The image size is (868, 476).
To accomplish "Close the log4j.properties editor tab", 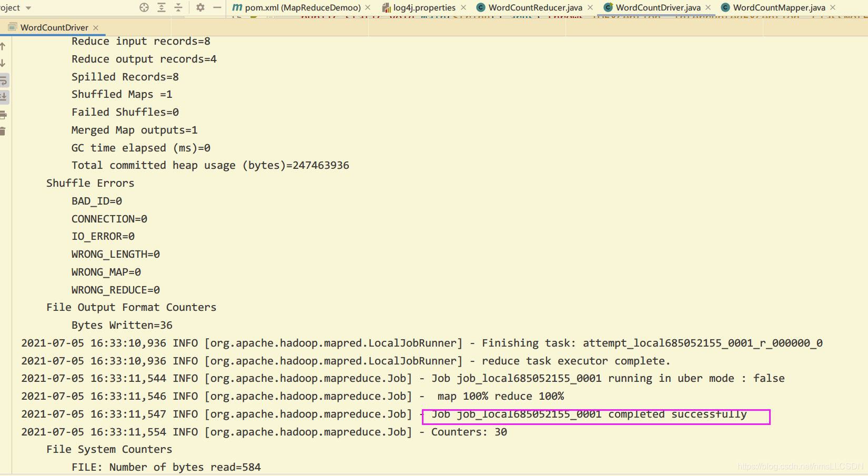I will (463, 7).
